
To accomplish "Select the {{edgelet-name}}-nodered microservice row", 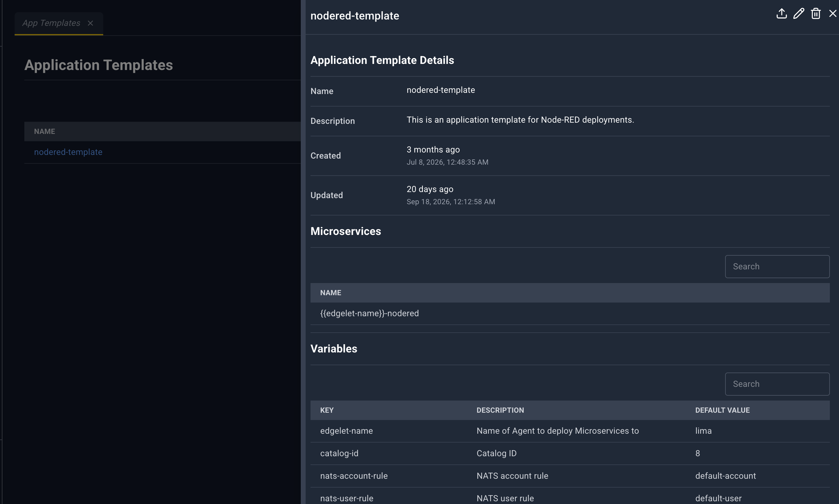I will point(570,313).
